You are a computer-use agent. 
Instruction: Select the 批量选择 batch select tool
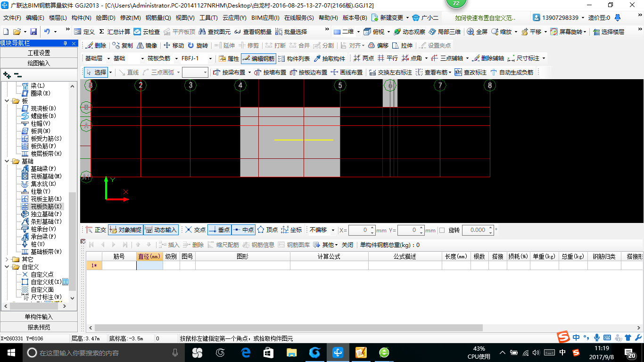[291, 32]
